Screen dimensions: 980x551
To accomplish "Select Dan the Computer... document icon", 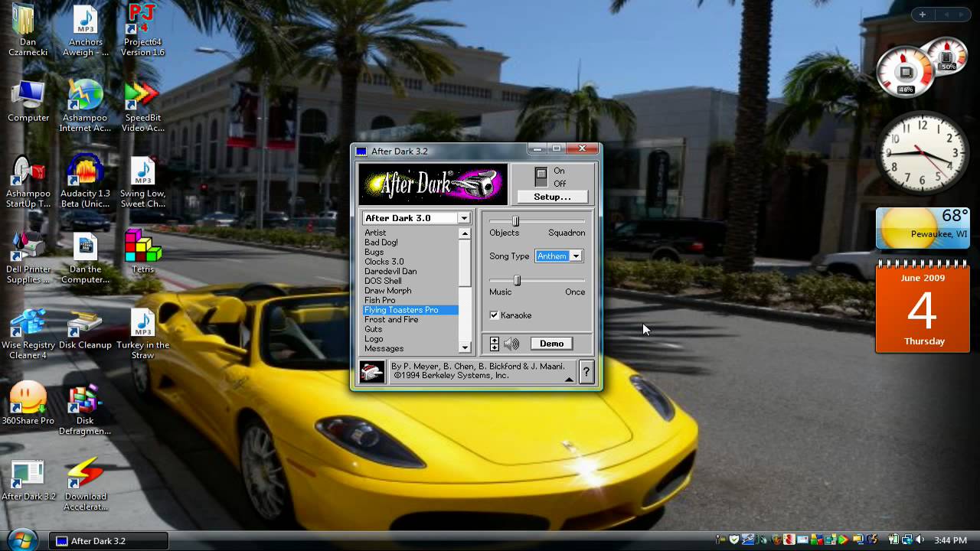I will (x=85, y=257).
